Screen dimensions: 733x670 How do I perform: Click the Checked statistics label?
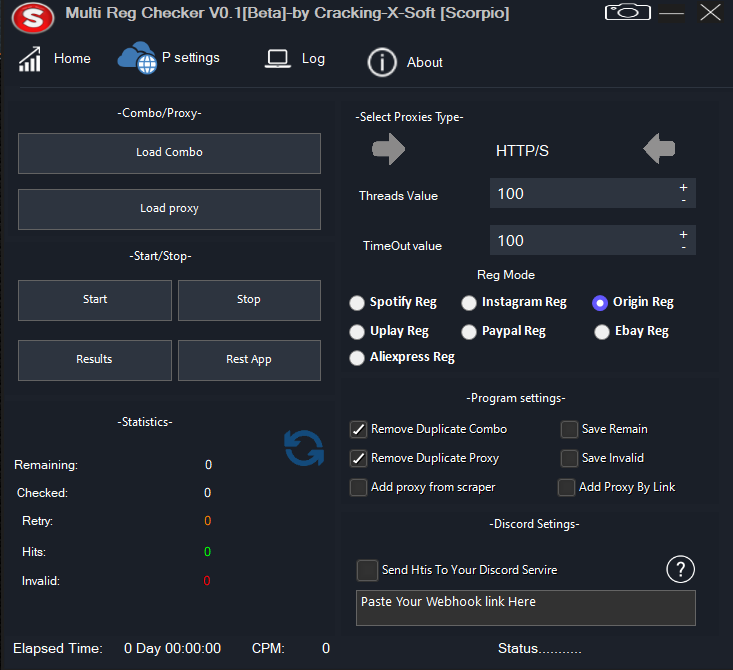[x=42, y=493]
